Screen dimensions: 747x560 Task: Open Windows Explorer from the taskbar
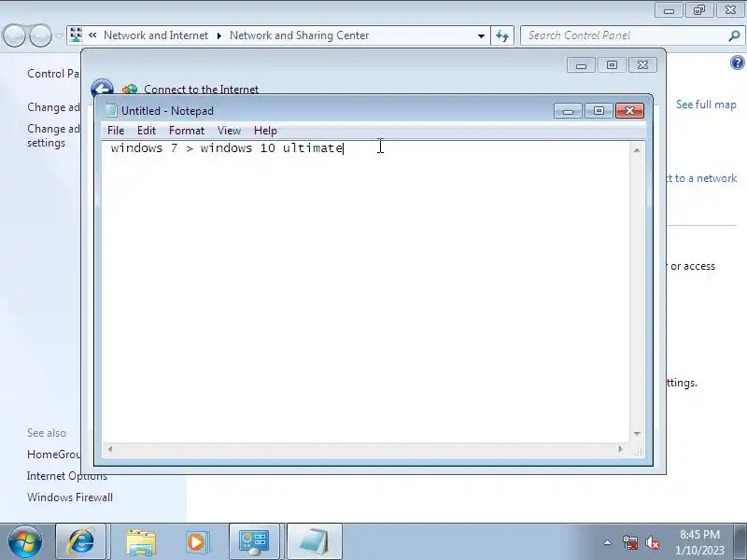click(x=141, y=542)
